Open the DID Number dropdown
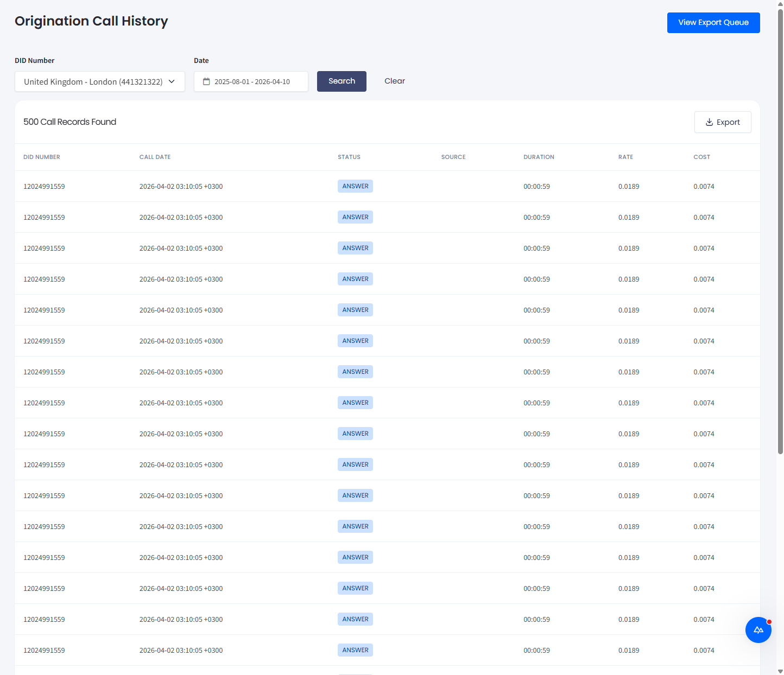This screenshot has width=784, height=675. pyautogui.click(x=100, y=81)
